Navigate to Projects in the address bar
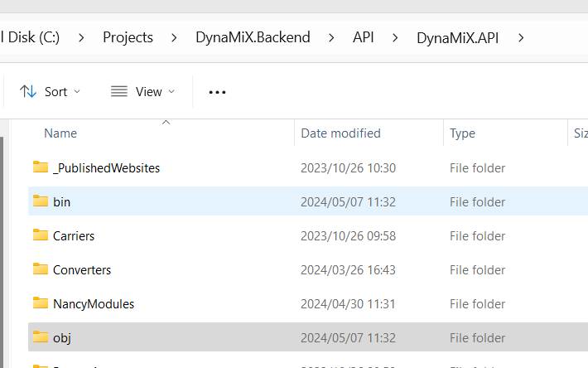 128,37
